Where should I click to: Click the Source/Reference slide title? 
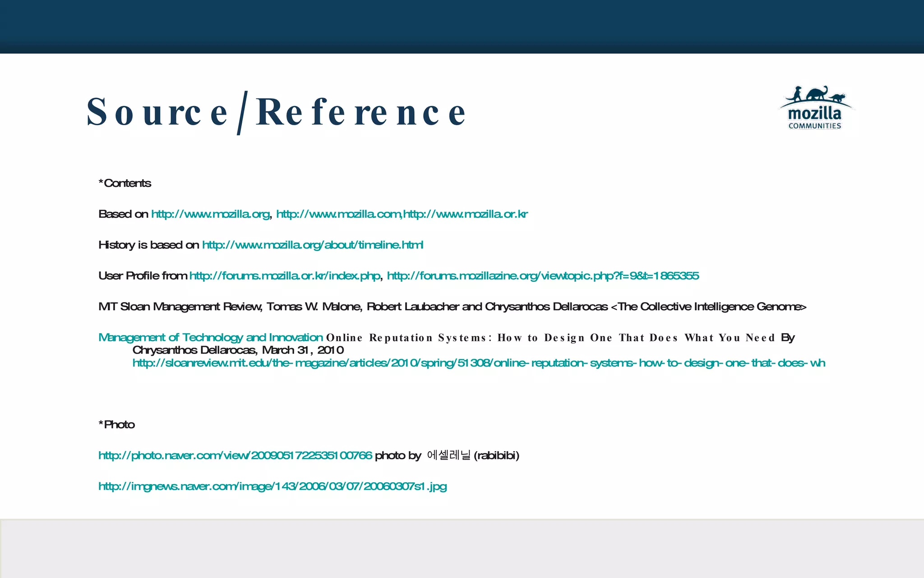[x=276, y=112]
